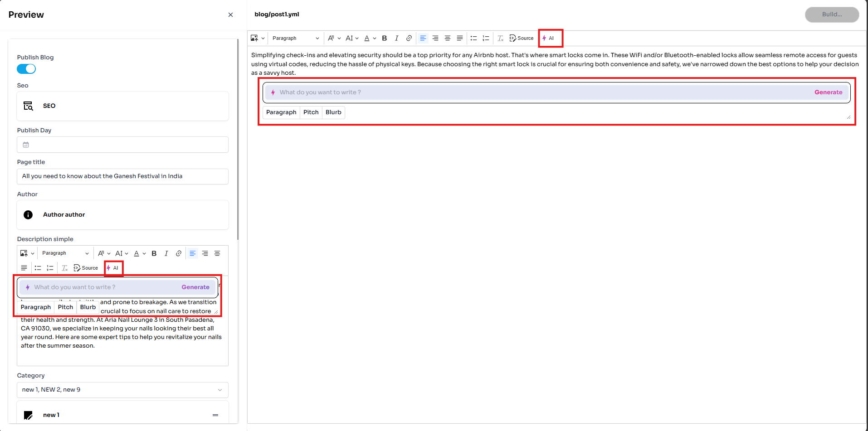
Task: Toggle Source mode in Description simple editor
Action: (x=86, y=268)
